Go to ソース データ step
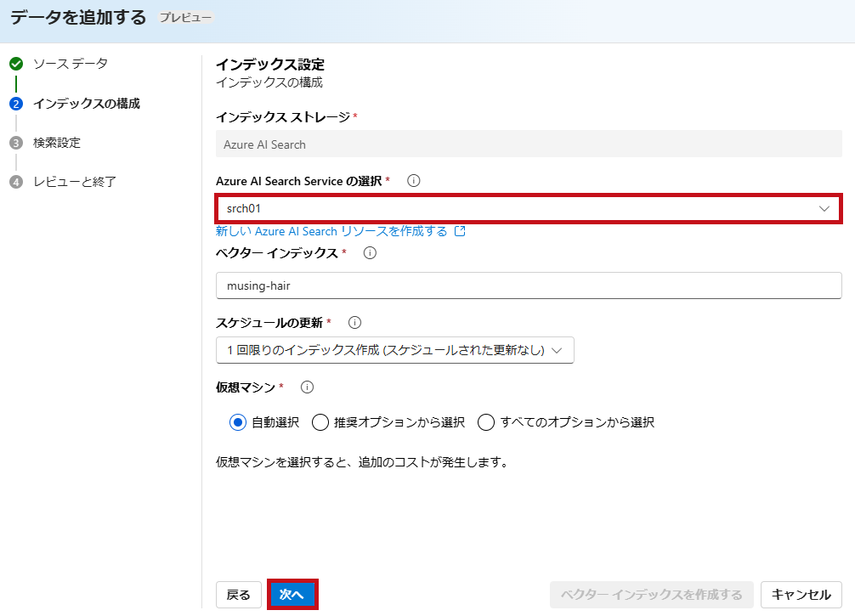The width and height of the screenshot is (855, 616). (x=71, y=64)
